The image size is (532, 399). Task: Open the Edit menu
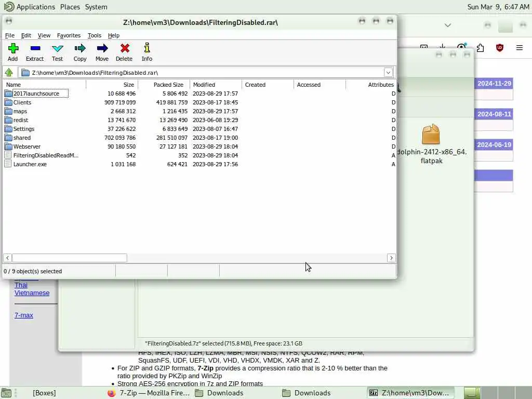coord(26,35)
